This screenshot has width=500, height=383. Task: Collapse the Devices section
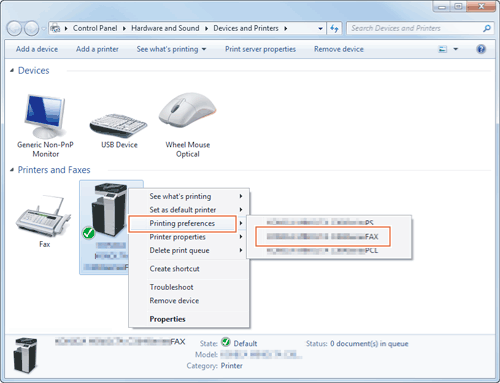[x=12, y=70]
